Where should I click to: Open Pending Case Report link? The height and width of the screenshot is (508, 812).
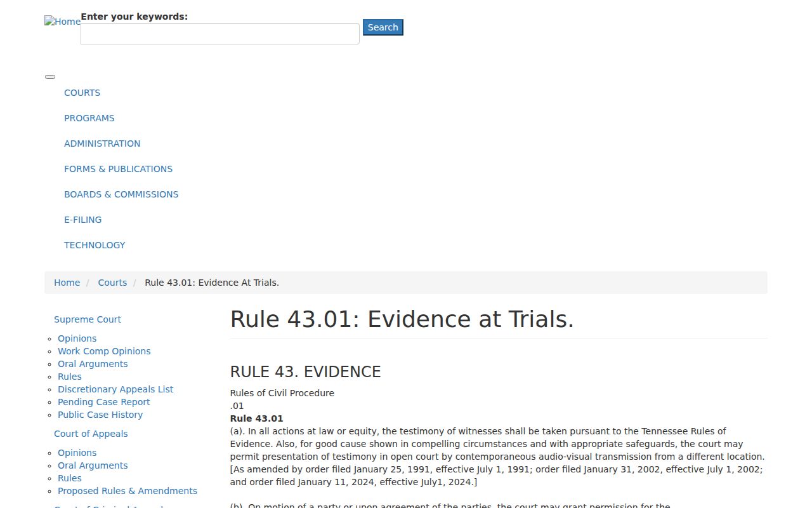(104, 402)
